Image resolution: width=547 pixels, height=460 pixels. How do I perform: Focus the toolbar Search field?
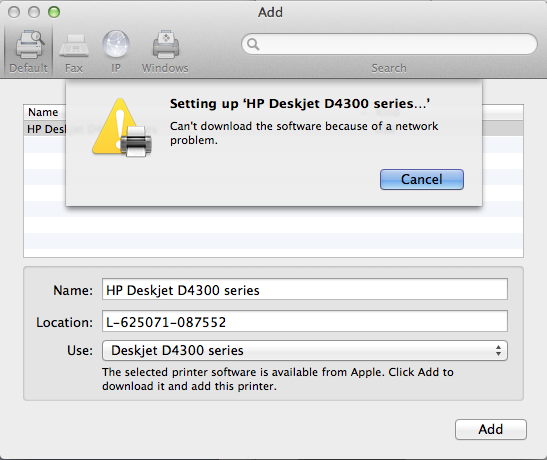(x=389, y=44)
